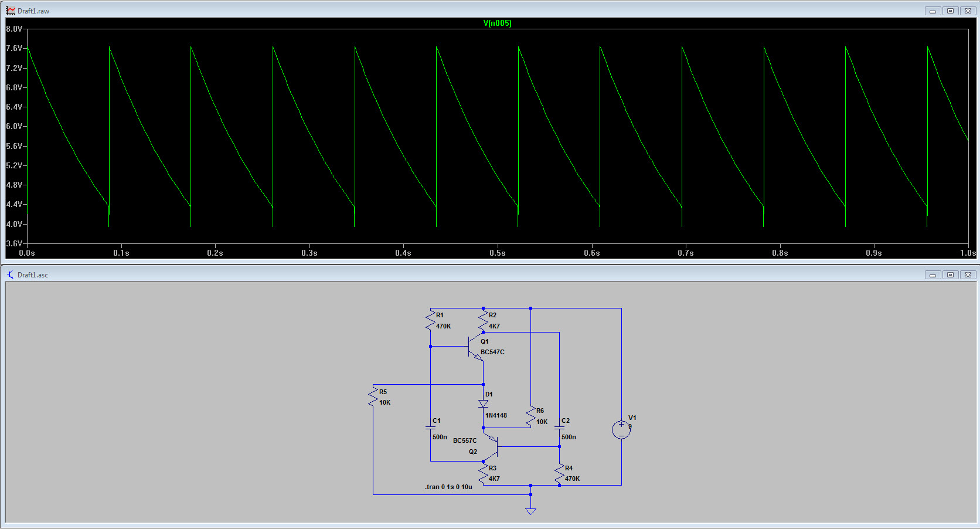980x529 pixels.
Task: Click the 0.9s time axis label
Action: (x=874, y=253)
